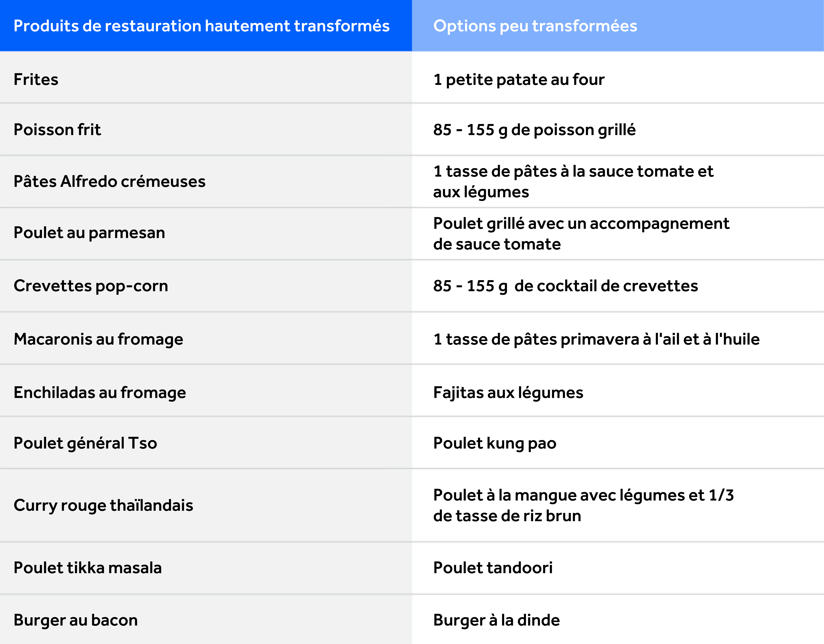The width and height of the screenshot is (824, 644).
Task: Click the 'Poisson frit' row label
Action: [x=57, y=129]
